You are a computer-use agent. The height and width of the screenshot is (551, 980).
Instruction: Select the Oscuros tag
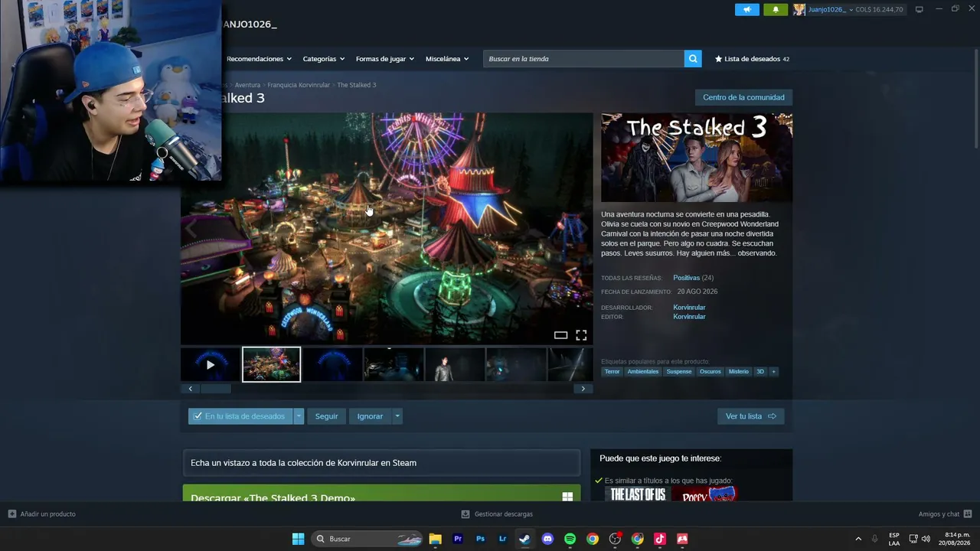tap(710, 372)
